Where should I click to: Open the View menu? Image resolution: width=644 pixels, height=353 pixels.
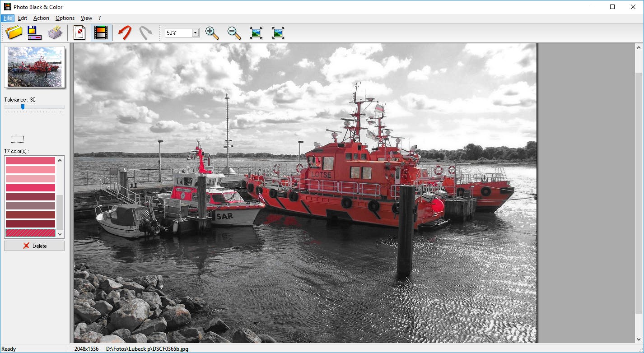click(86, 18)
